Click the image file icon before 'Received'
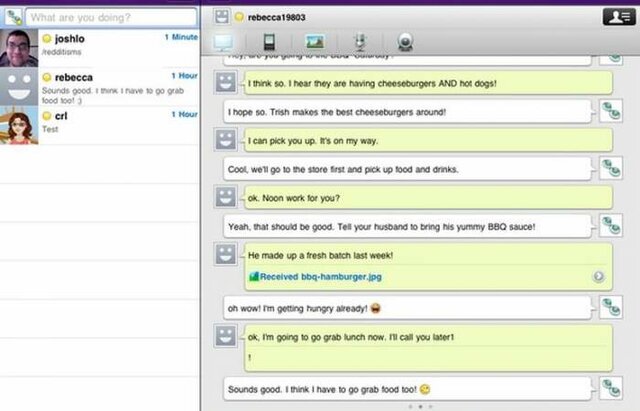The height and width of the screenshot is (411, 640). 254,276
